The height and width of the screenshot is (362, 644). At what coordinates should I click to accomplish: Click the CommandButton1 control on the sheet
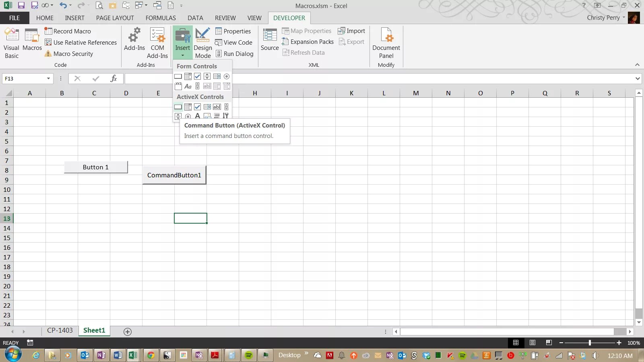[174, 175]
